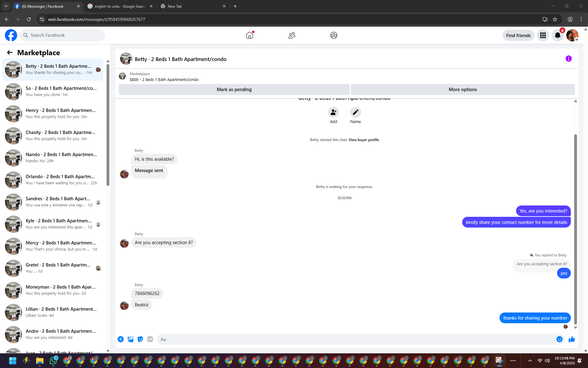This screenshot has height=368, width=588.
Task: Open the notifications bell icon
Action: coord(557,35)
